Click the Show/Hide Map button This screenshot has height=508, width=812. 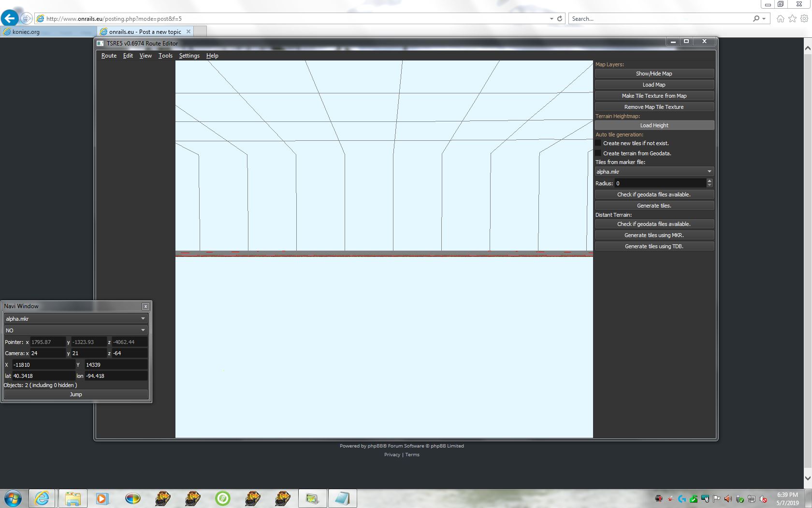point(654,74)
